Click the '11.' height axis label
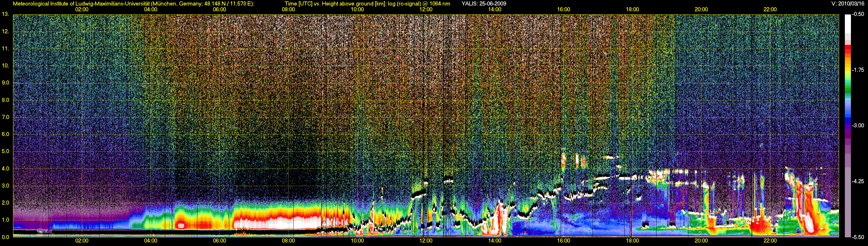The width and height of the screenshot is (868, 246). click(x=5, y=49)
